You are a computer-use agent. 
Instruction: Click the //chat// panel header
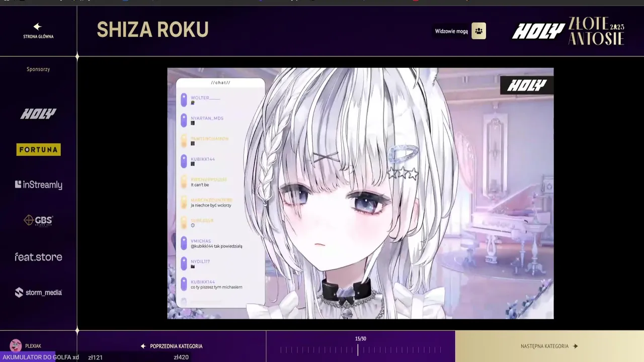[x=220, y=83]
